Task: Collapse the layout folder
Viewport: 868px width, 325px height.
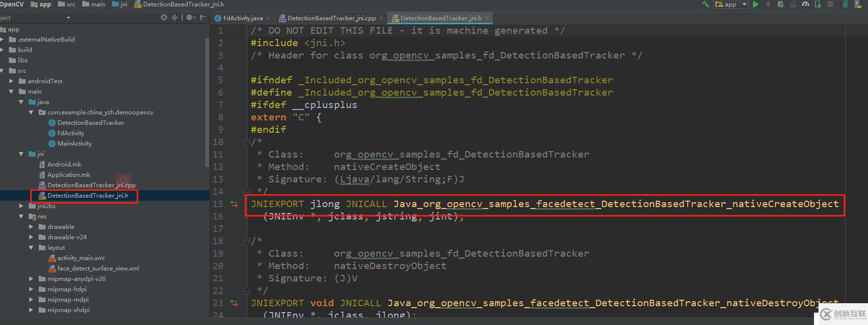Action: tap(31, 247)
